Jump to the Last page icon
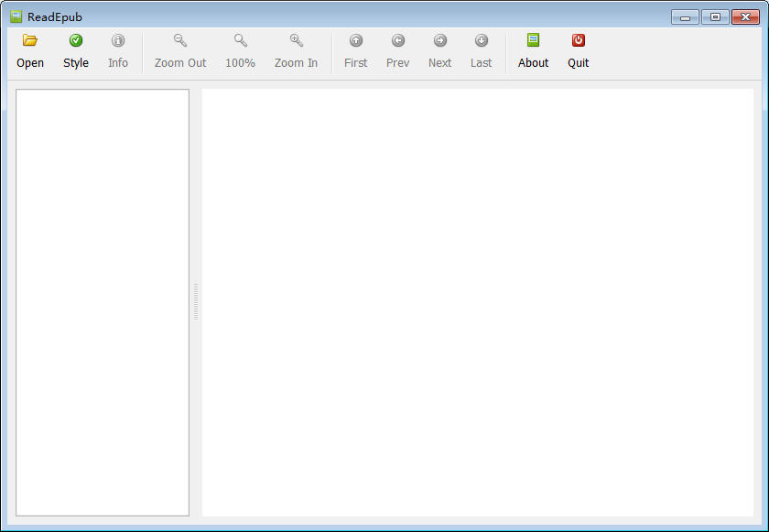The height and width of the screenshot is (532, 769). (x=482, y=40)
